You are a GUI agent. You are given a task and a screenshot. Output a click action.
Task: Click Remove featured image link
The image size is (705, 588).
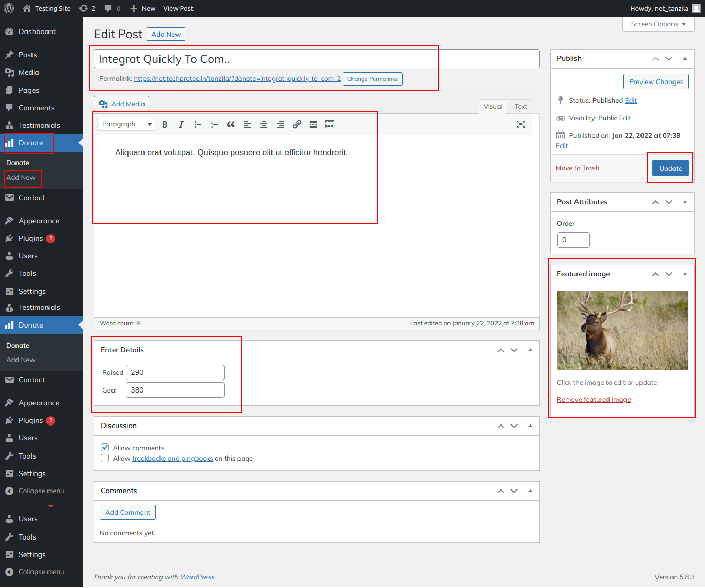pyautogui.click(x=594, y=400)
